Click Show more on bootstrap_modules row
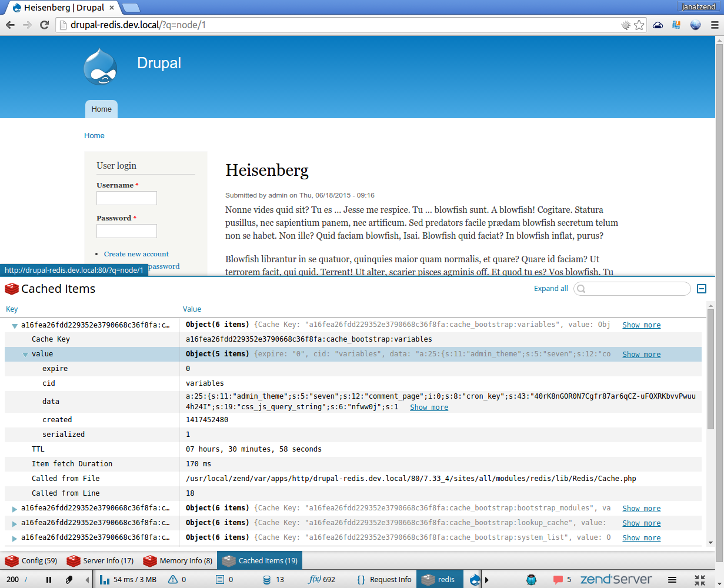 pyautogui.click(x=642, y=509)
